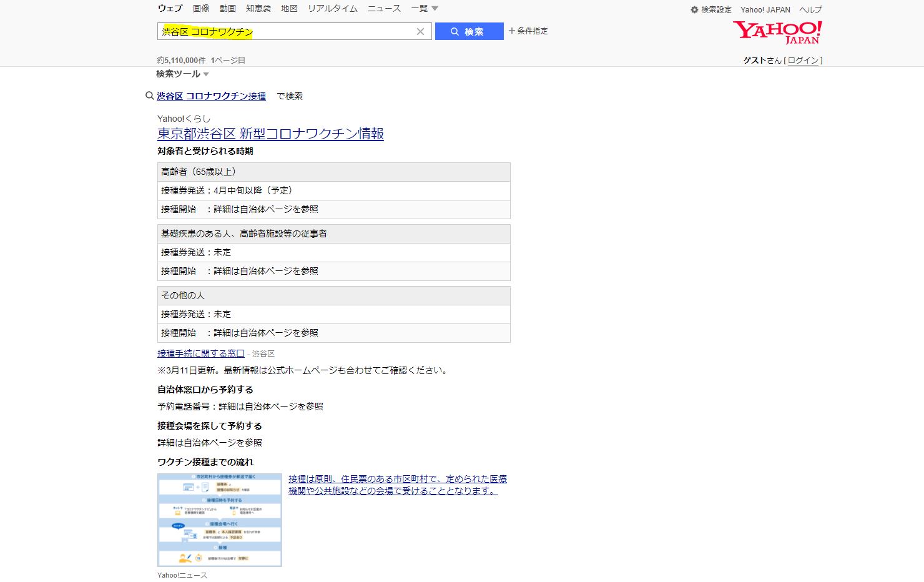Open 知恵袋 tab
Image resolution: width=924 pixels, height=582 pixels.
click(258, 8)
